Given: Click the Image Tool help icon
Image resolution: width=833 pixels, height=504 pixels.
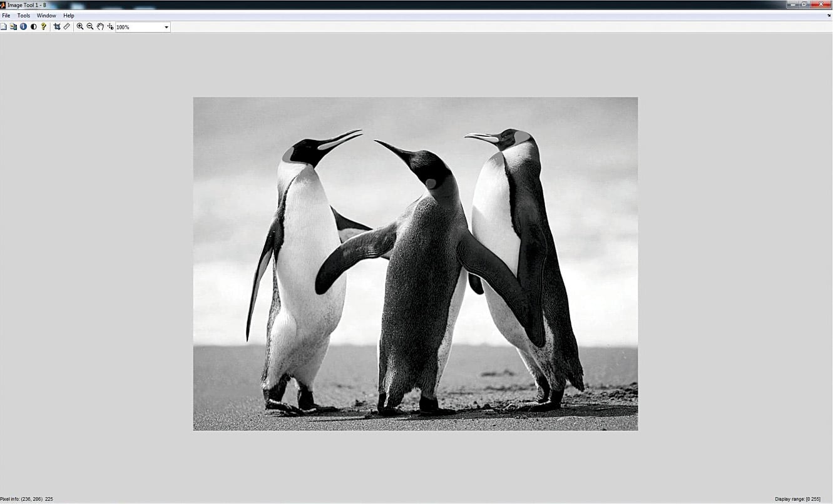Looking at the screenshot, I should (43, 26).
